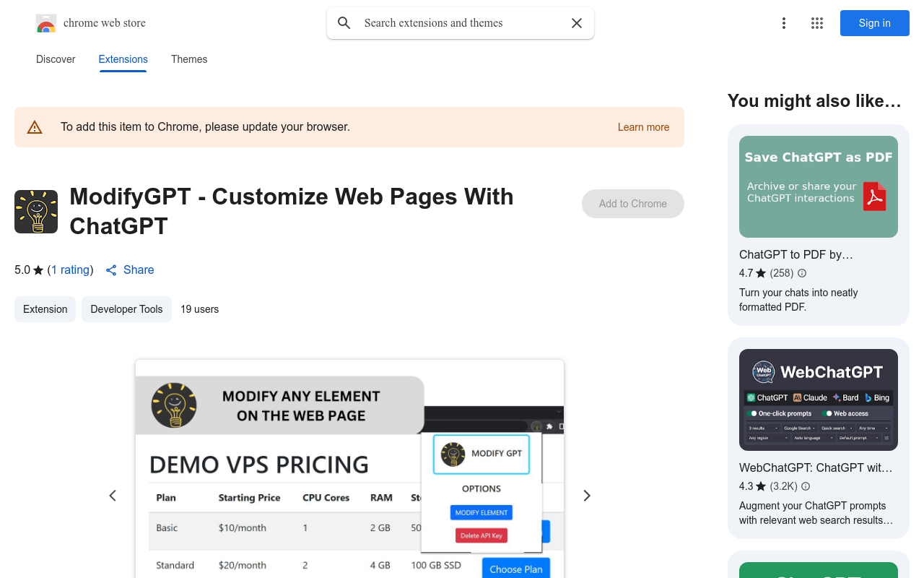
Task: Click the MODIFY ELEMENT button in the screenshot
Action: [481, 512]
